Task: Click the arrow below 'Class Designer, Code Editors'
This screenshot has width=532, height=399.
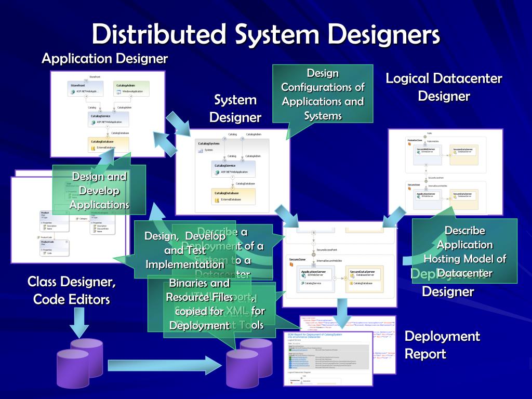Action: point(79,322)
